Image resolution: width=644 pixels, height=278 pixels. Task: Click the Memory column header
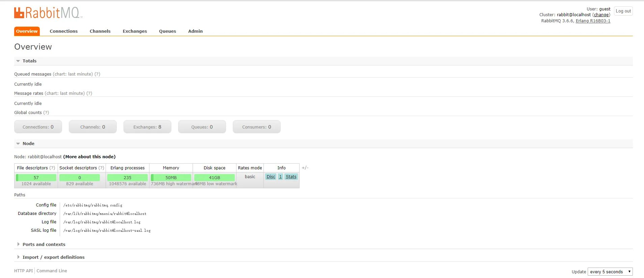171,168
